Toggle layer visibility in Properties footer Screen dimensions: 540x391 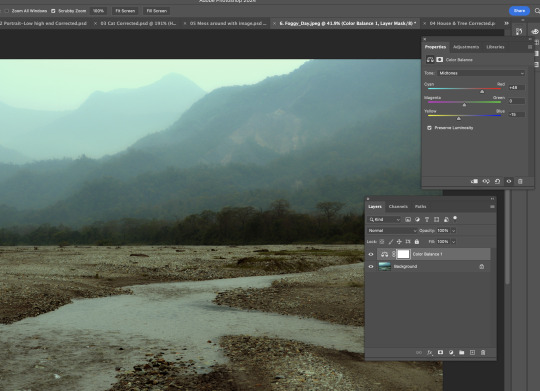click(x=509, y=181)
